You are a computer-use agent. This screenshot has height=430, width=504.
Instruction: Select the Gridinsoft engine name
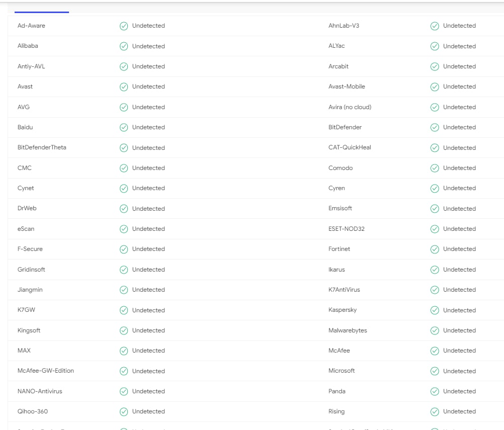[x=31, y=270]
